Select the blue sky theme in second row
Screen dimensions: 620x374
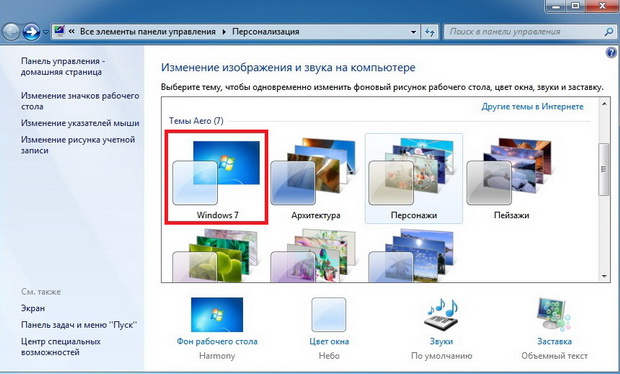point(412,255)
